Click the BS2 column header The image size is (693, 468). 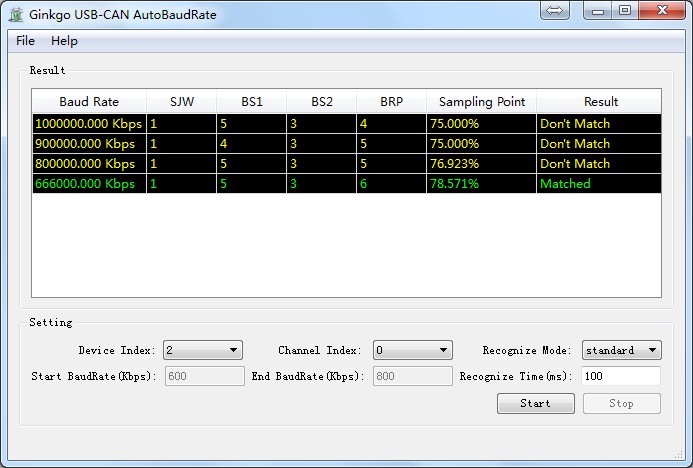pyautogui.click(x=321, y=102)
